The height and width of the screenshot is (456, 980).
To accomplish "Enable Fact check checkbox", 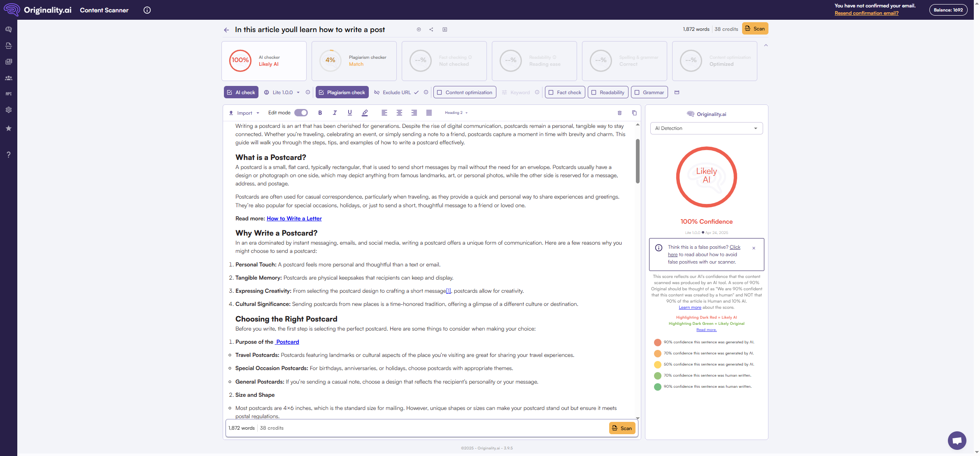I will pyautogui.click(x=565, y=93).
